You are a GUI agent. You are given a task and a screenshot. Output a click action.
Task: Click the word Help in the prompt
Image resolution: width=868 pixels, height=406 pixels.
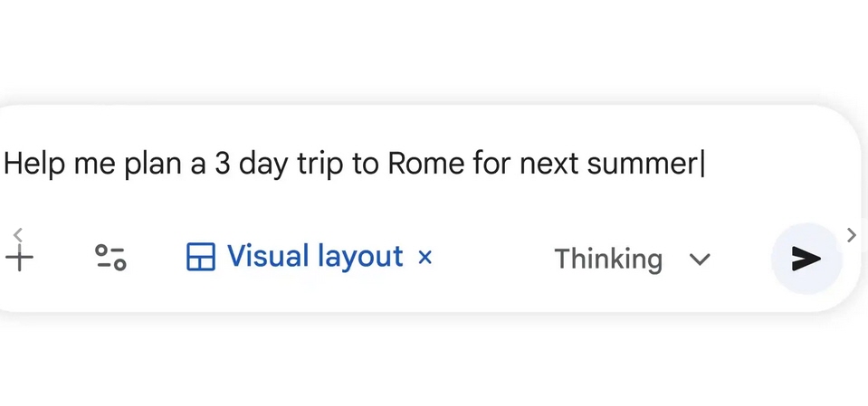coord(34,165)
